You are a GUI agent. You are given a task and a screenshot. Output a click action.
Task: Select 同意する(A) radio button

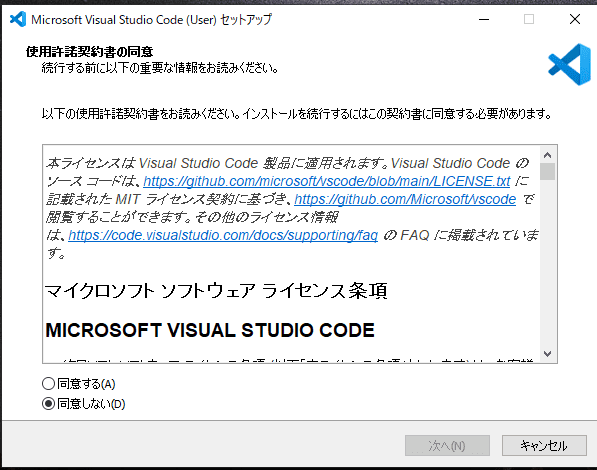48,384
